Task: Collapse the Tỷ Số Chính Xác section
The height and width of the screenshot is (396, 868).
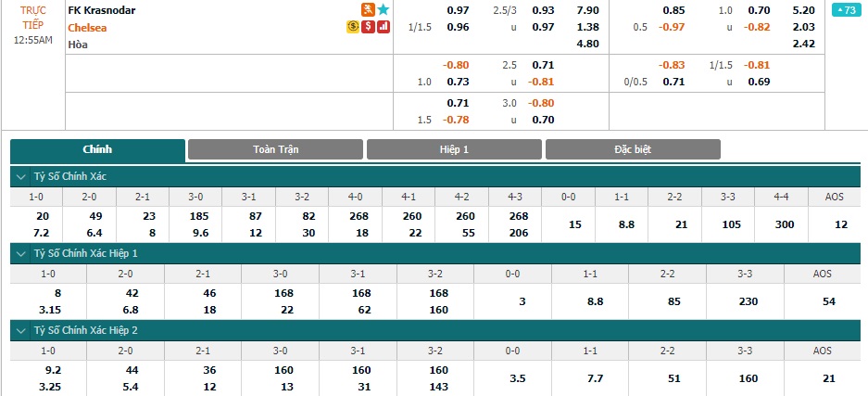Action: coord(21,177)
